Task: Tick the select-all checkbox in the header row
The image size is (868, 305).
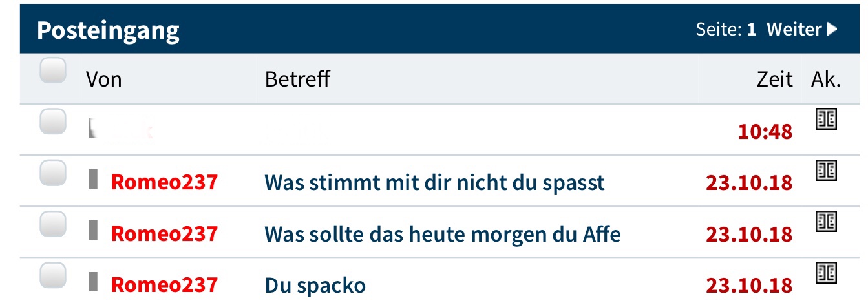Action: [53, 70]
